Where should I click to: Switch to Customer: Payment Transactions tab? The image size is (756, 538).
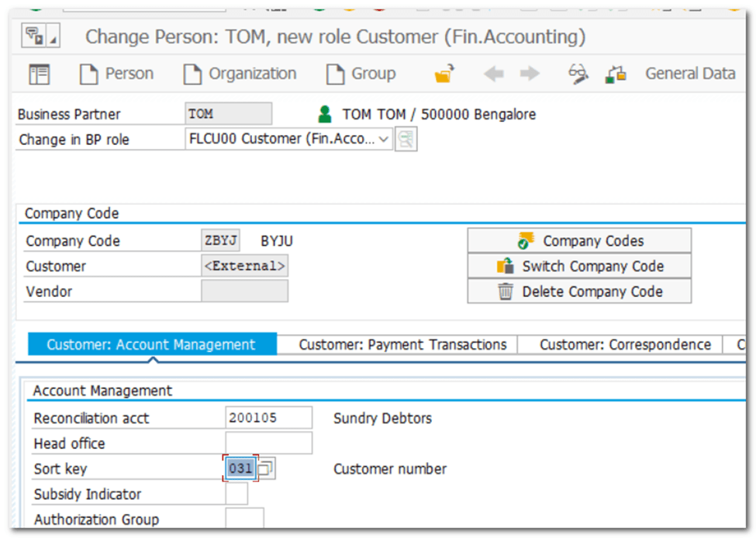pyautogui.click(x=402, y=345)
